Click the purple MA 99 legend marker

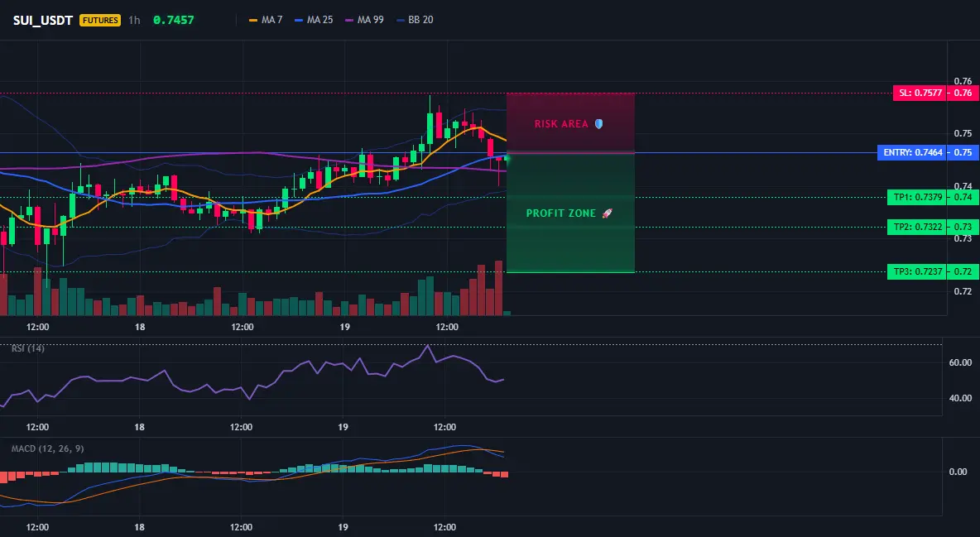coord(349,20)
